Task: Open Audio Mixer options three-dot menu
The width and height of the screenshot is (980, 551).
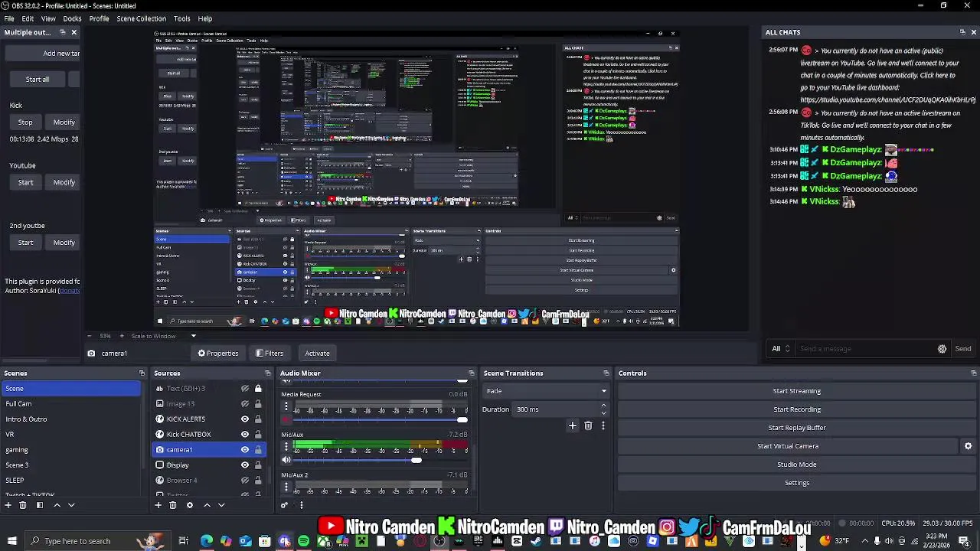Action: 301,505
